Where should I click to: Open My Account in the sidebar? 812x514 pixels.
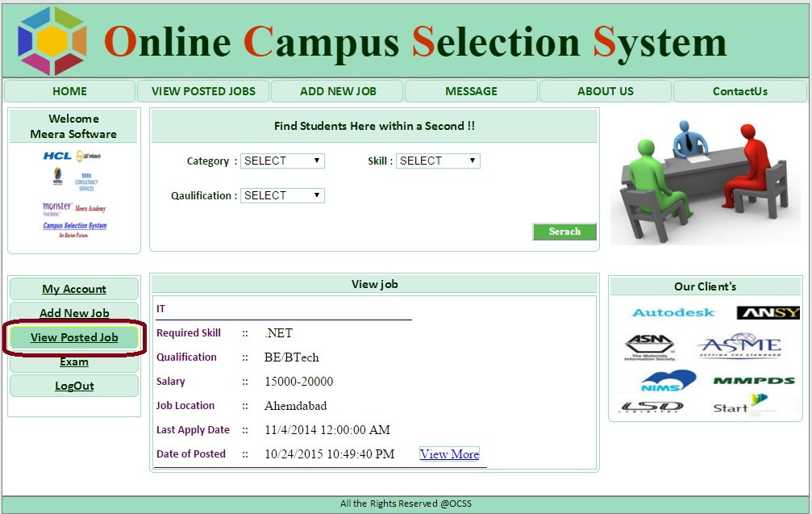click(x=74, y=289)
